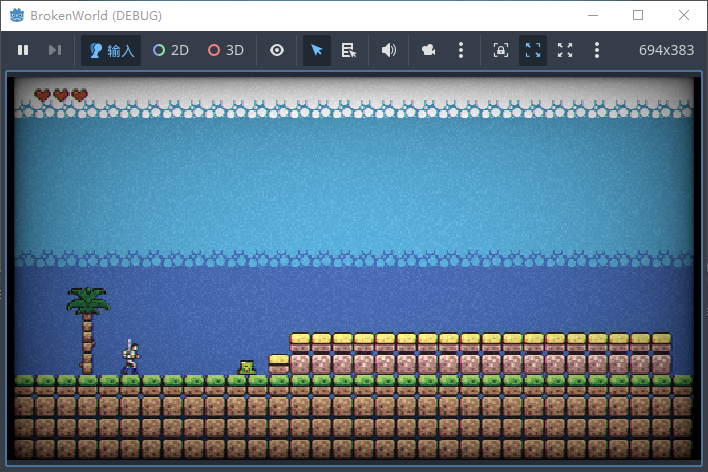Click the Godot icon in title bar
Viewport: 708px width, 472px height.
pyautogui.click(x=17, y=16)
